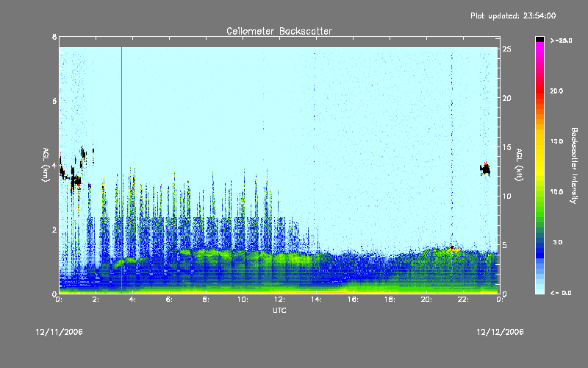This screenshot has width=588, height=368.
Task: Click the ">=25.0" colorbar label
Action: pos(561,40)
